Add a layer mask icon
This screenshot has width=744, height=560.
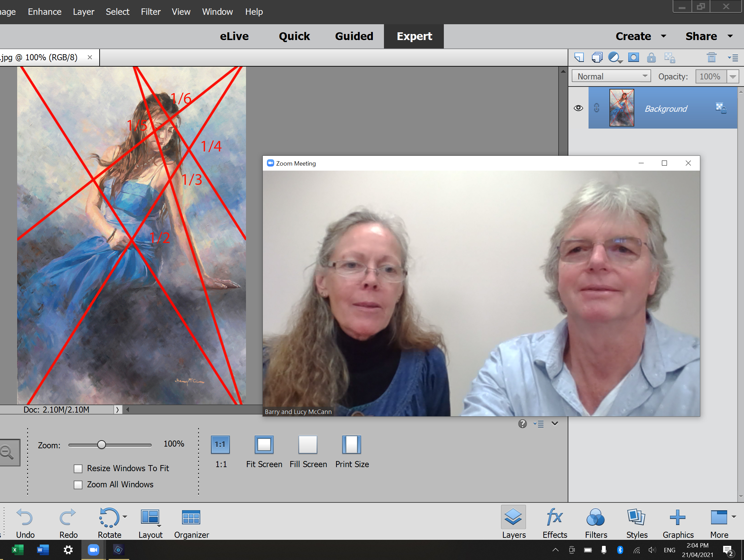(x=633, y=58)
